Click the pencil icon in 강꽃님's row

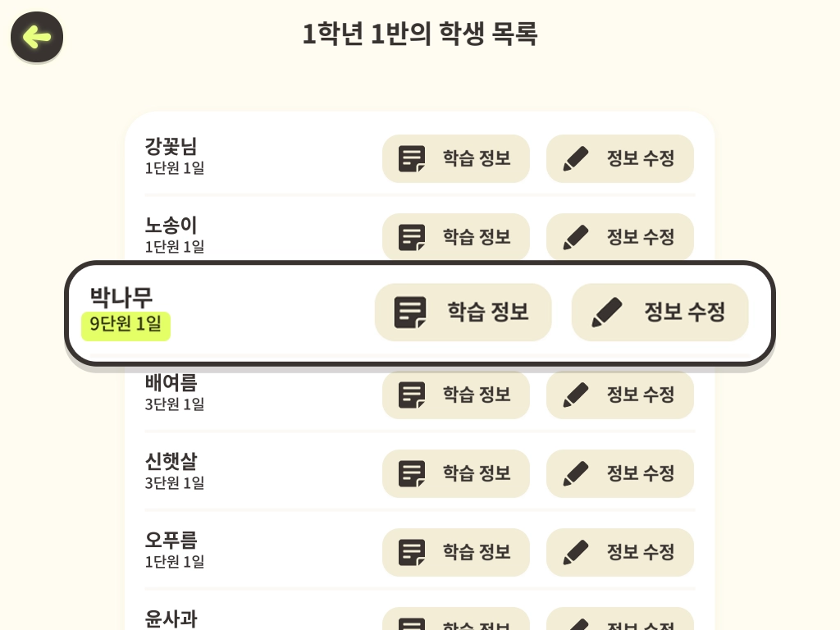click(x=576, y=158)
